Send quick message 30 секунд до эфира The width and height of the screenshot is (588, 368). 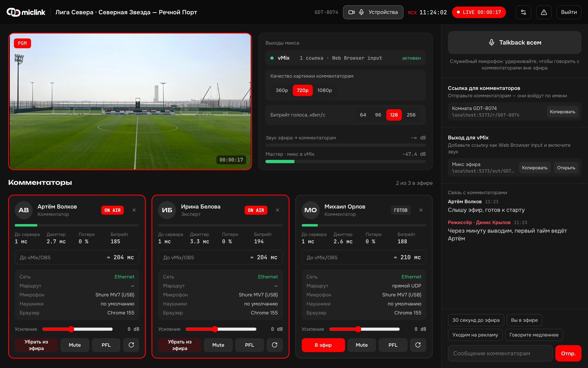(x=476, y=320)
